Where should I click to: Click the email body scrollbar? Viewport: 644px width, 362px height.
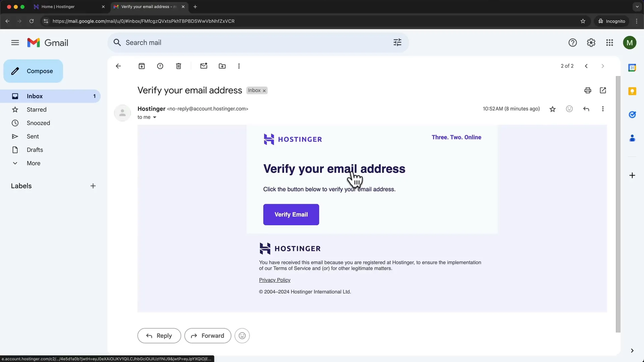point(618,204)
